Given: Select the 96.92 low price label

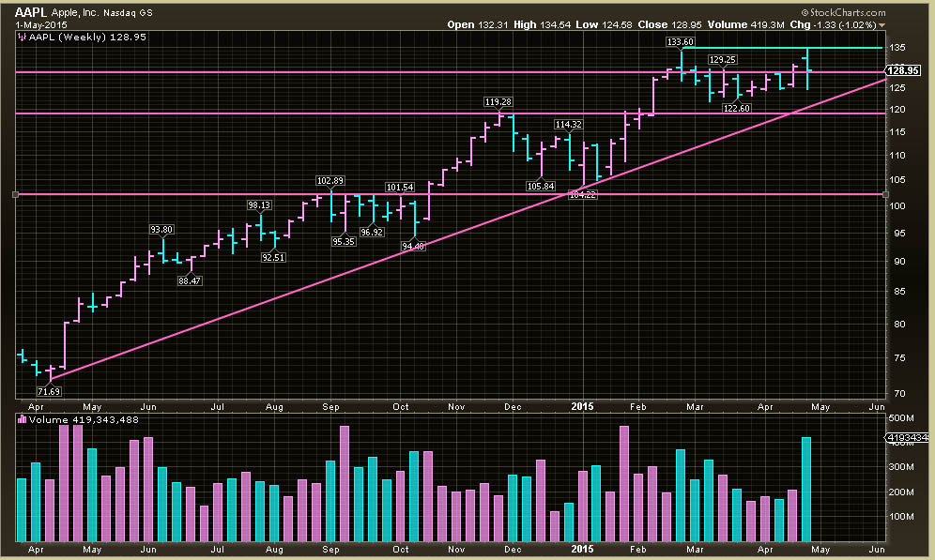Looking at the screenshot, I should 372,233.
